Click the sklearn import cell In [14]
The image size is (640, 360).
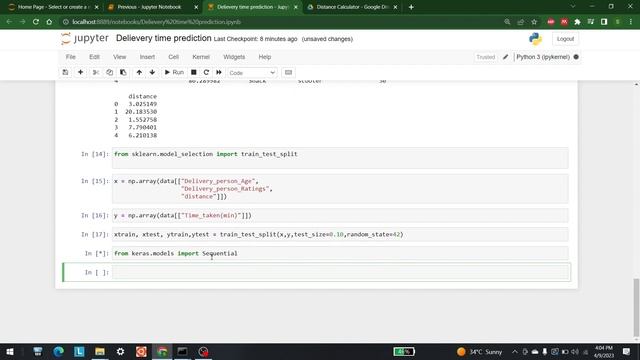pos(340,158)
